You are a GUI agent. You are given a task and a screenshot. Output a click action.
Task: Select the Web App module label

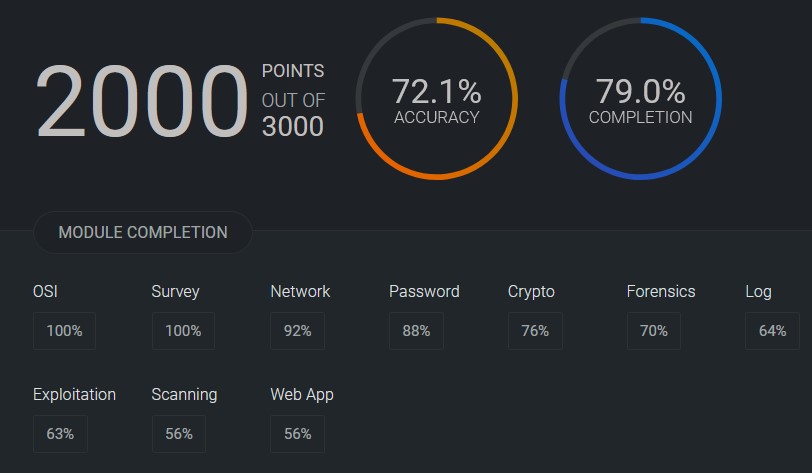click(302, 395)
